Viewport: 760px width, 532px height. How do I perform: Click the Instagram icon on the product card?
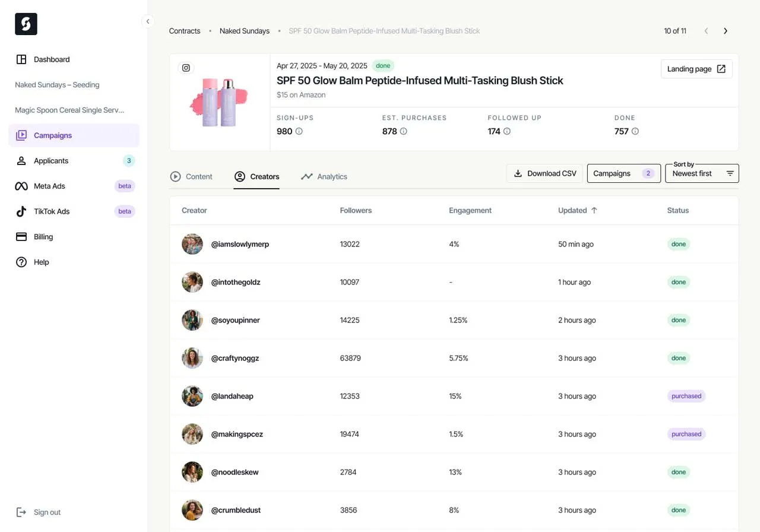point(186,68)
